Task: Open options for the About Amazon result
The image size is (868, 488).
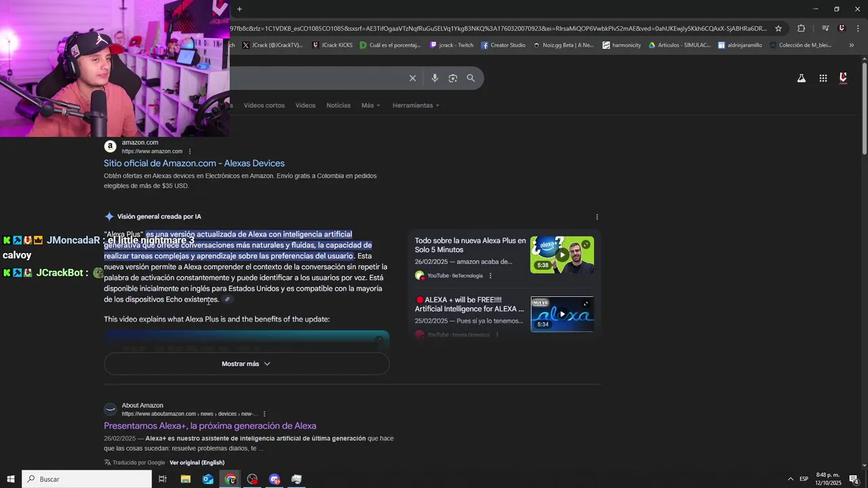Action: (264, 414)
